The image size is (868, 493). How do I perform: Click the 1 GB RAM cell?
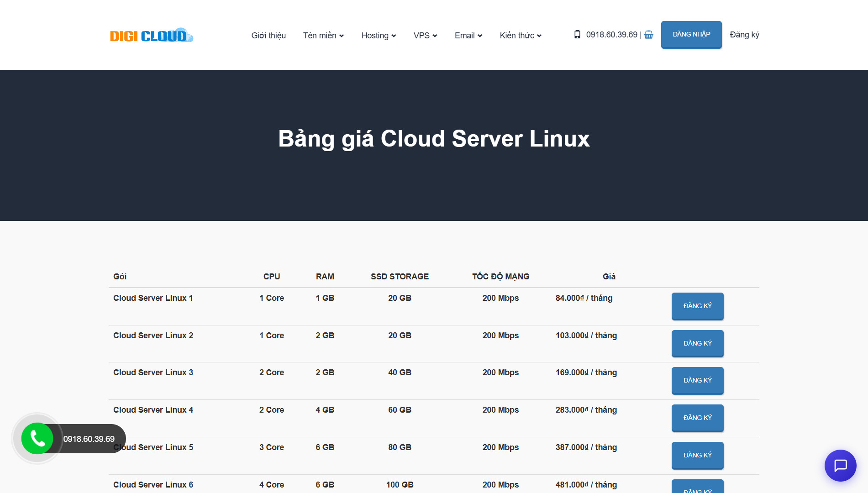(x=325, y=298)
